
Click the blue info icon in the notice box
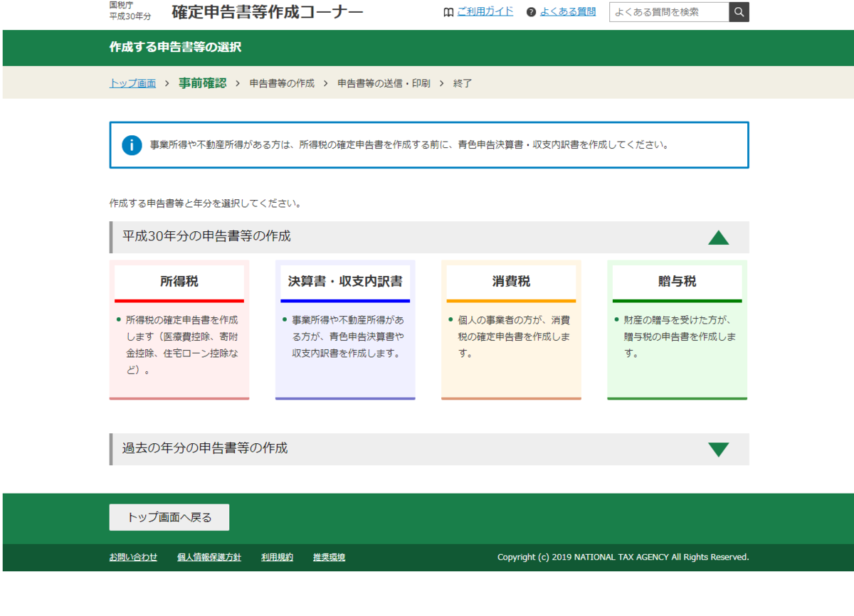tap(132, 144)
